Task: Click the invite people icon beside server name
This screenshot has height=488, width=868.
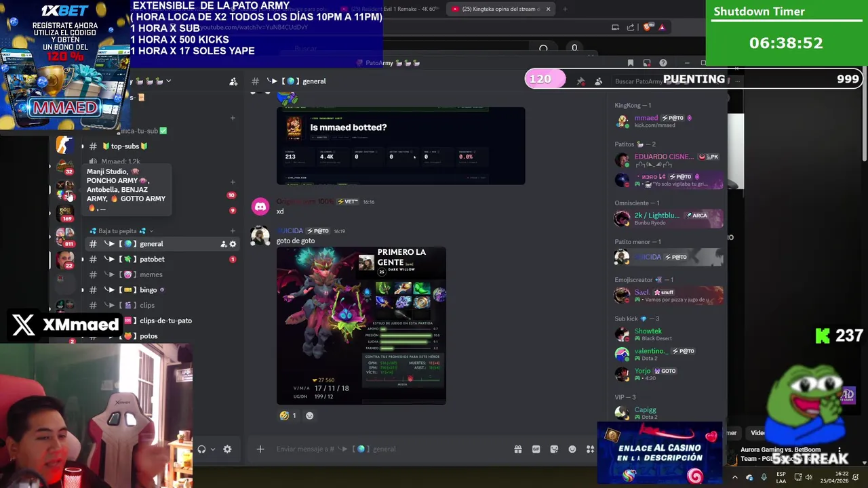Action: click(x=233, y=81)
